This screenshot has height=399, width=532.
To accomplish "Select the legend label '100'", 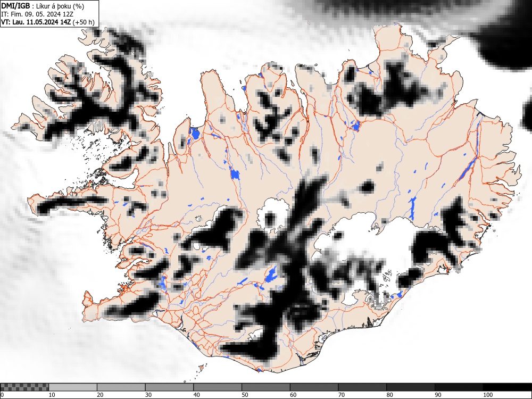I will click(x=488, y=395).
